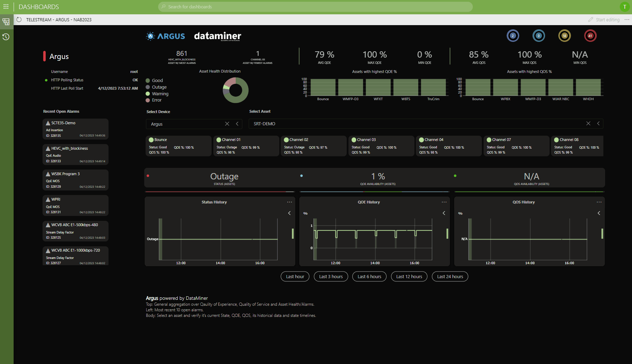Click the 861 asset with most alarms value
Screen dimensions: 632x364
[182, 53]
